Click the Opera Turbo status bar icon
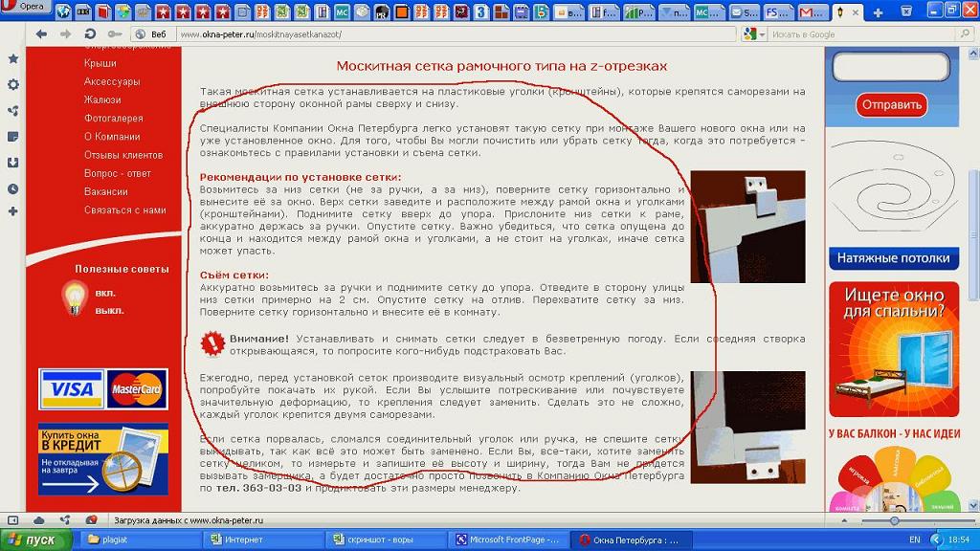 91,519
